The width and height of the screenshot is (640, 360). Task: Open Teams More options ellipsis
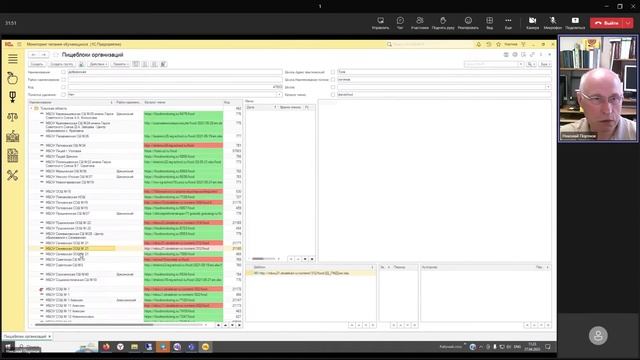(x=508, y=23)
